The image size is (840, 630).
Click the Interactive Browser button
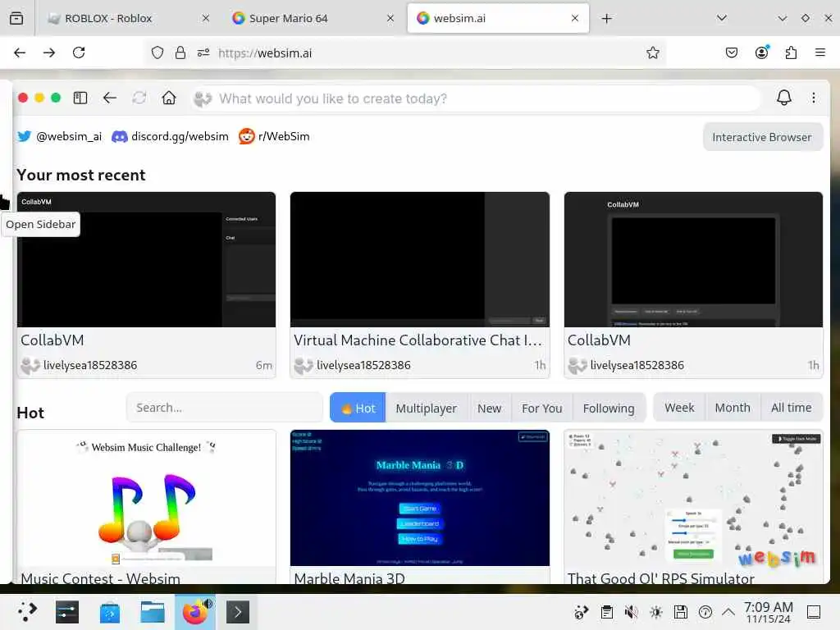tap(762, 137)
